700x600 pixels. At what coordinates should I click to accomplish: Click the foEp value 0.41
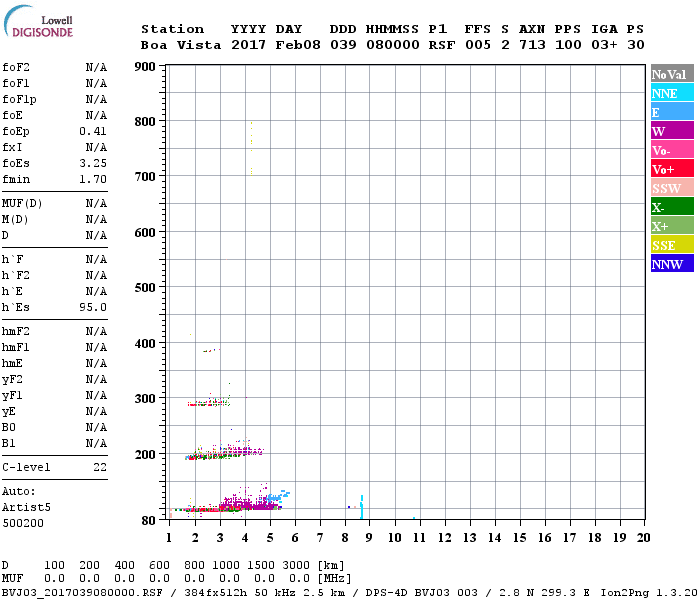click(93, 131)
